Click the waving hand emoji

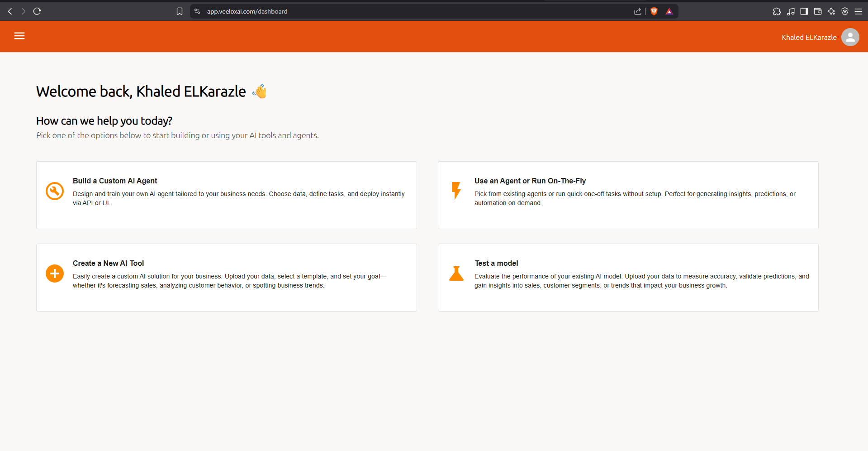tap(260, 91)
